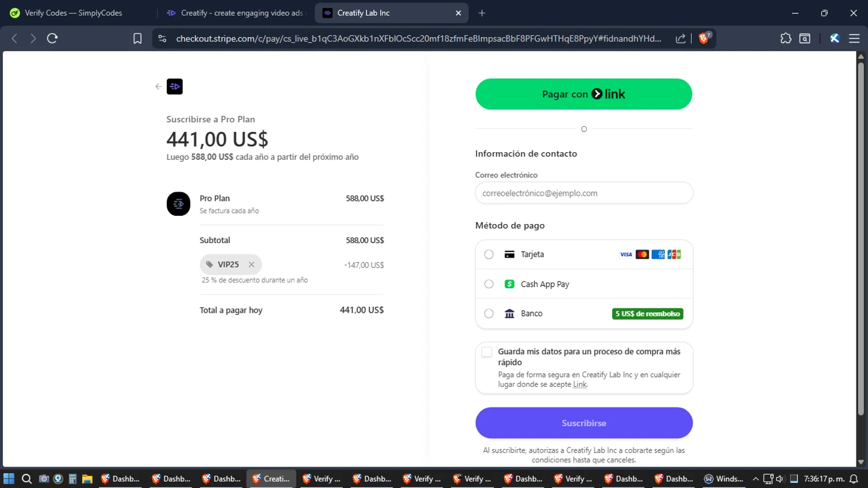Open browser extensions puzzle icon
Screen dimensions: 868x488
785,38
